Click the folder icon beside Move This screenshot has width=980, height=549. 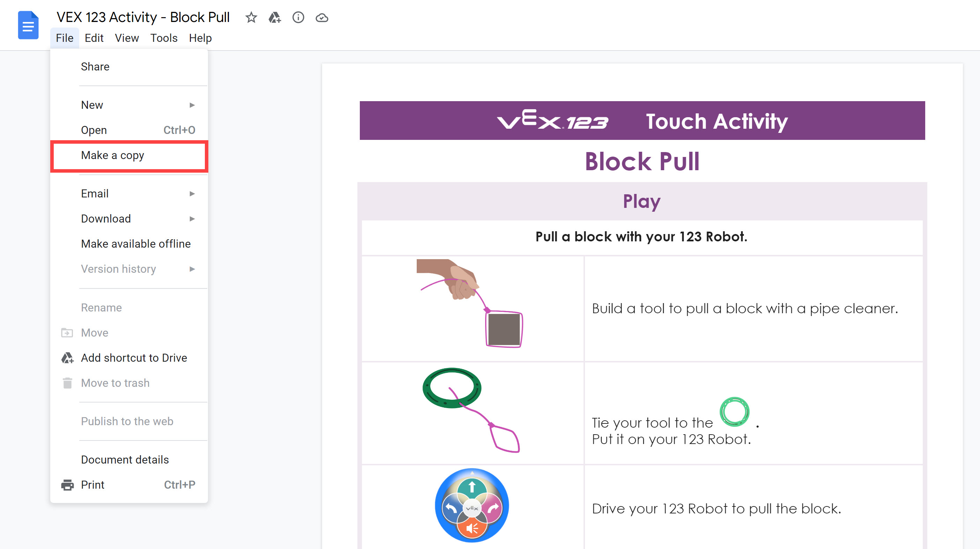pyautogui.click(x=68, y=332)
